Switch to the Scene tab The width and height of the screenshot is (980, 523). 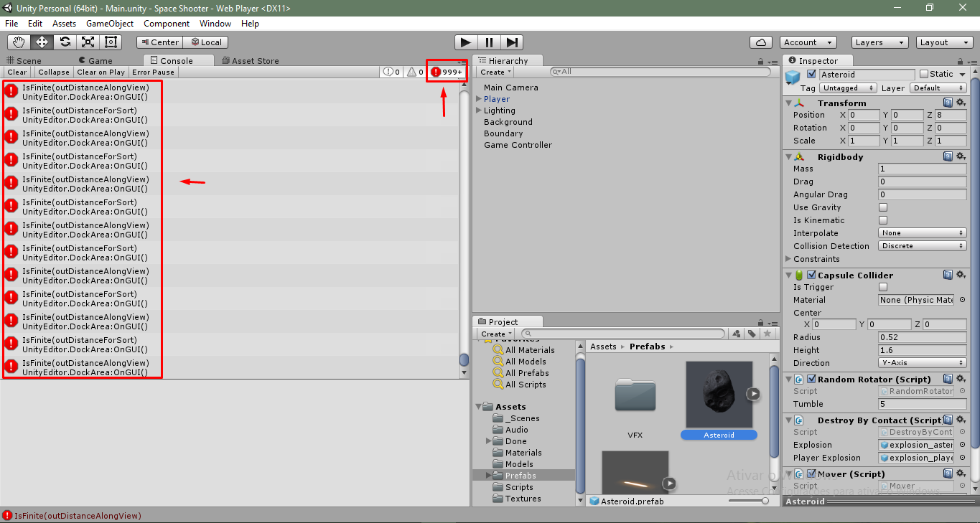(x=24, y=61)
